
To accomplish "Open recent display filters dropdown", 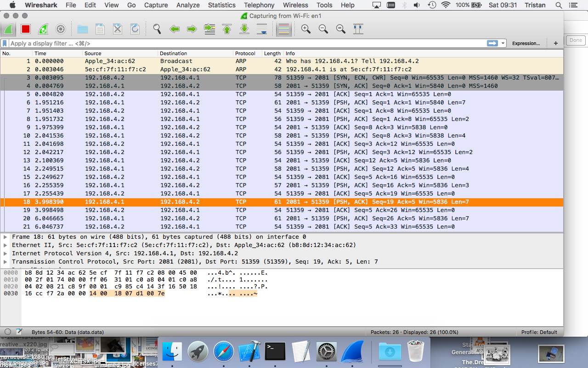I will click(503, 43).
